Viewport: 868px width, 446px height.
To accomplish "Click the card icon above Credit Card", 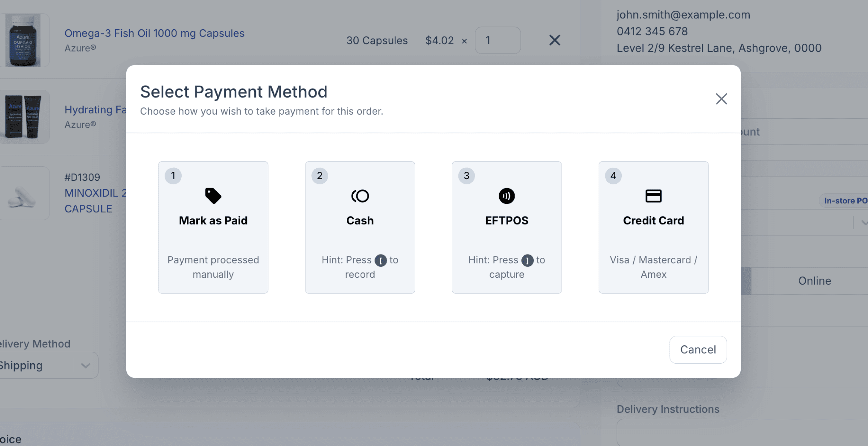I will coord(653,196).
